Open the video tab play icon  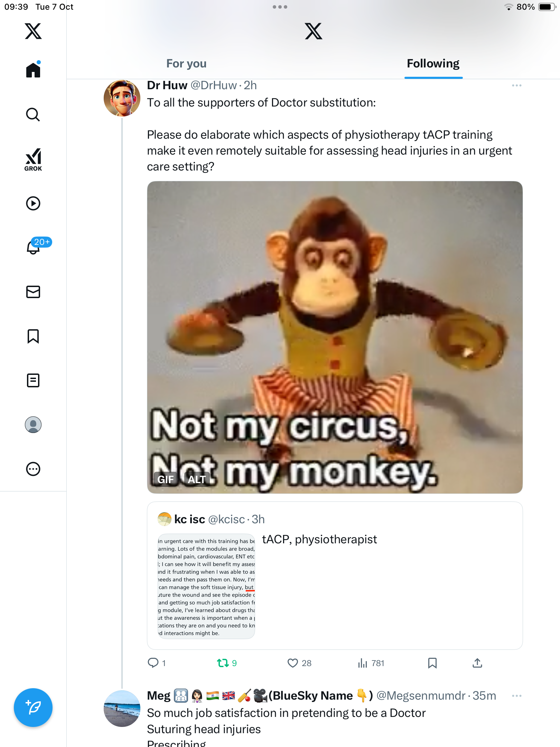33,203
